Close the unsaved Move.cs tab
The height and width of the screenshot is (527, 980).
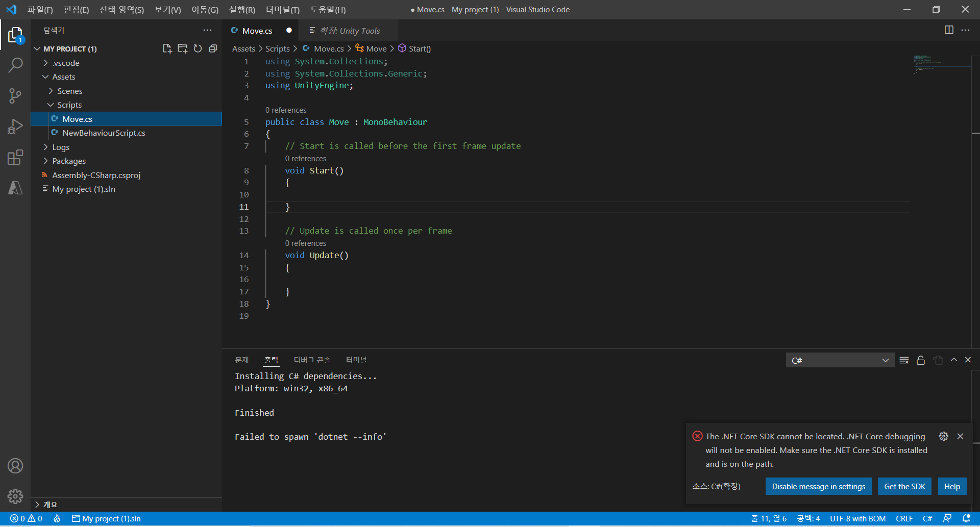(x=289, y=31)
